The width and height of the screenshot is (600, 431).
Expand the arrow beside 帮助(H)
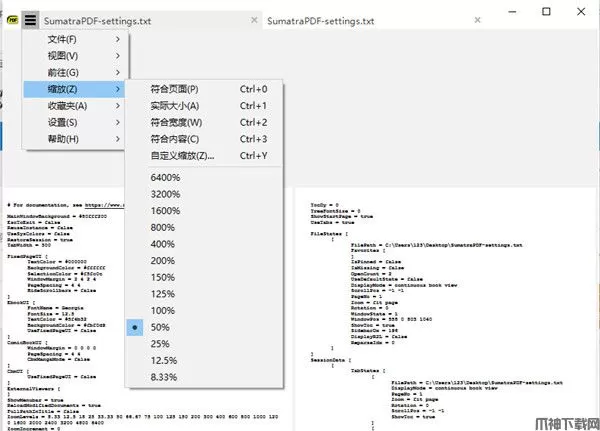coord(117,139)
